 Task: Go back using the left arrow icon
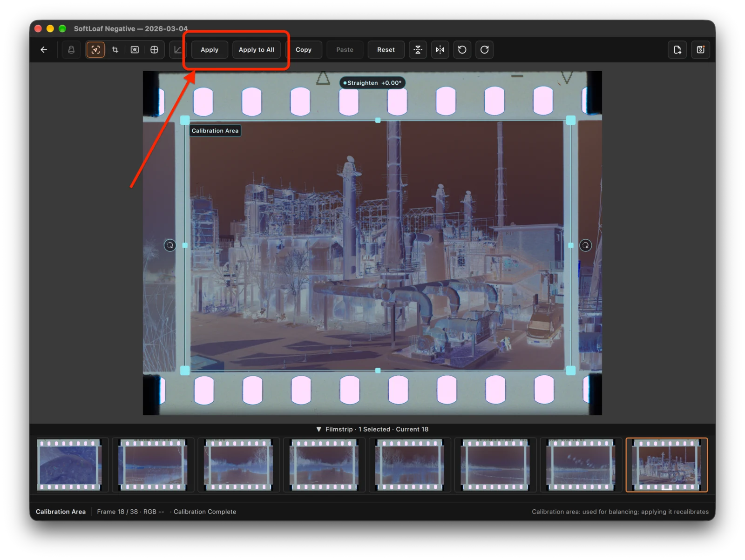click(x=44, y=50)
